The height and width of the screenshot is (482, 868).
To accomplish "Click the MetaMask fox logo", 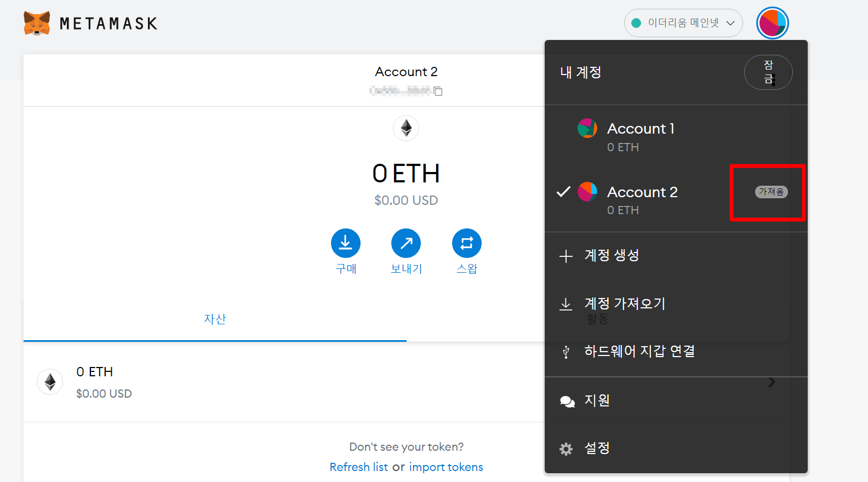I will 37,23.
